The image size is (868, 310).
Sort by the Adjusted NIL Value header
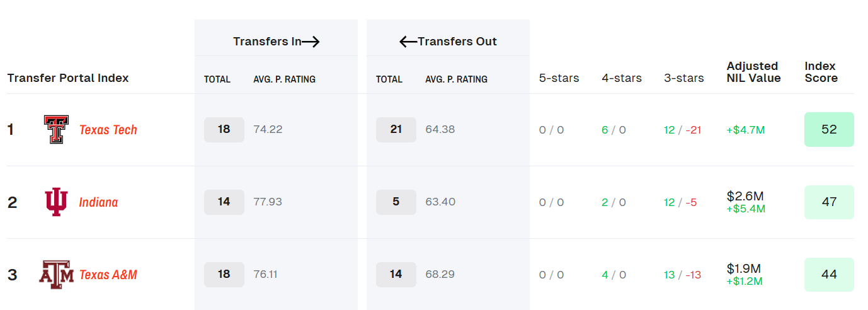click(x=753, y=72)
